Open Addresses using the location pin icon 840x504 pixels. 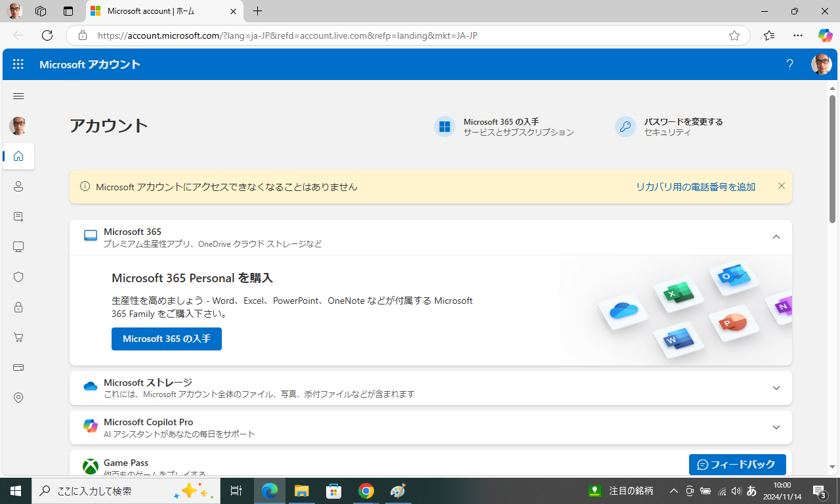(x=18, y=398)
